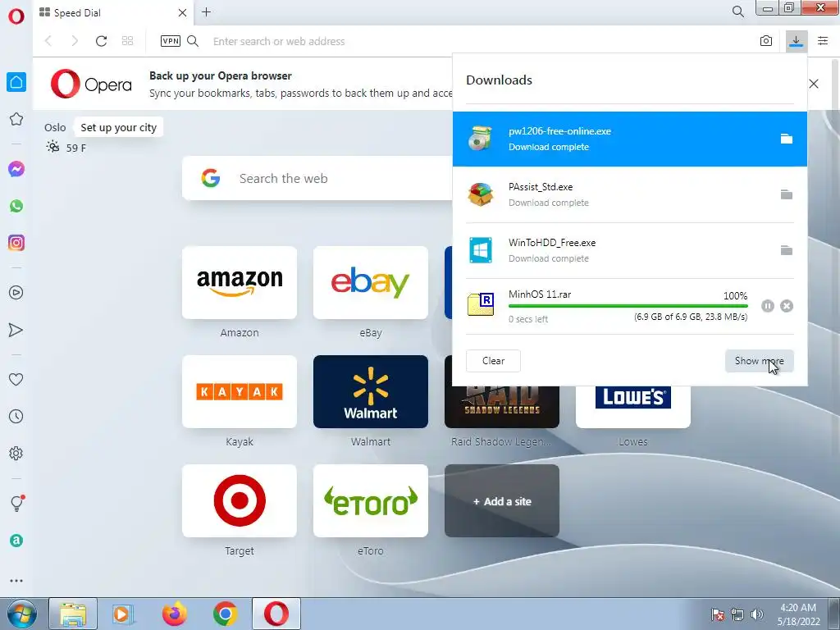Select the pw1206-free-online.exe download entry
Viewport: 840px width, 630px height.
click(x=629, y=139)
